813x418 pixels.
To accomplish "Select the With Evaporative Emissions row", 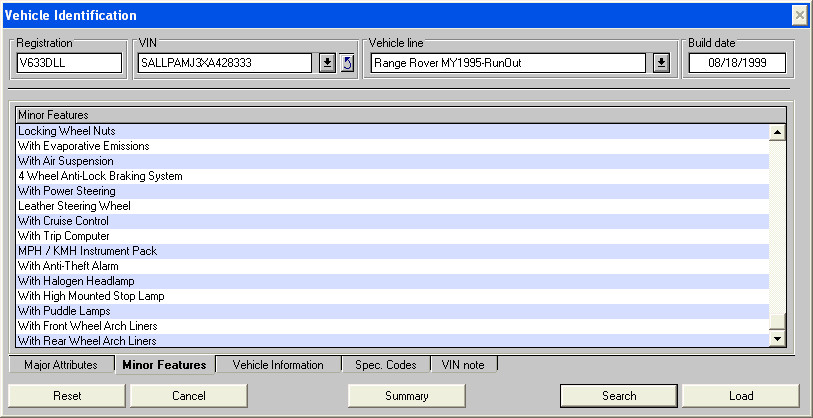I will point(393,146).
